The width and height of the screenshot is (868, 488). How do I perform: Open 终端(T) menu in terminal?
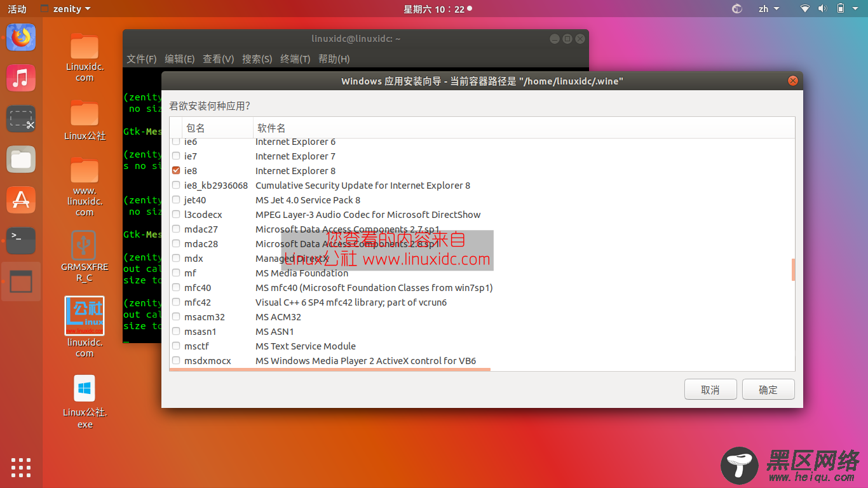pyautogui.click(x=295, y=59)
